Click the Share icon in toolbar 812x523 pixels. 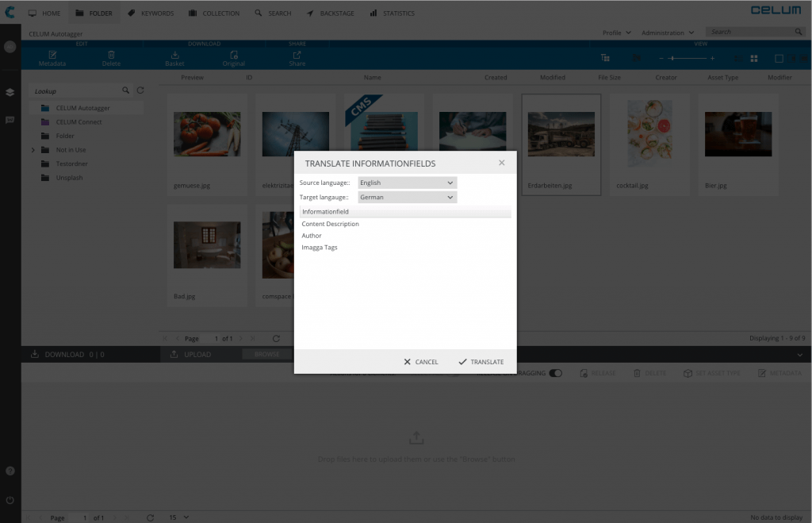(x=297, y=56)
